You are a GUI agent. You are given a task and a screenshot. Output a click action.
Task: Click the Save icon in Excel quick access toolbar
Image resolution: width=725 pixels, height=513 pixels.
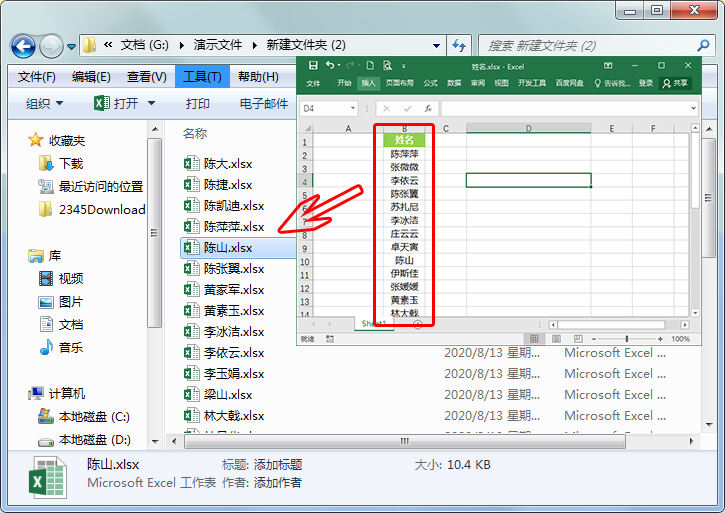point(313,66)
